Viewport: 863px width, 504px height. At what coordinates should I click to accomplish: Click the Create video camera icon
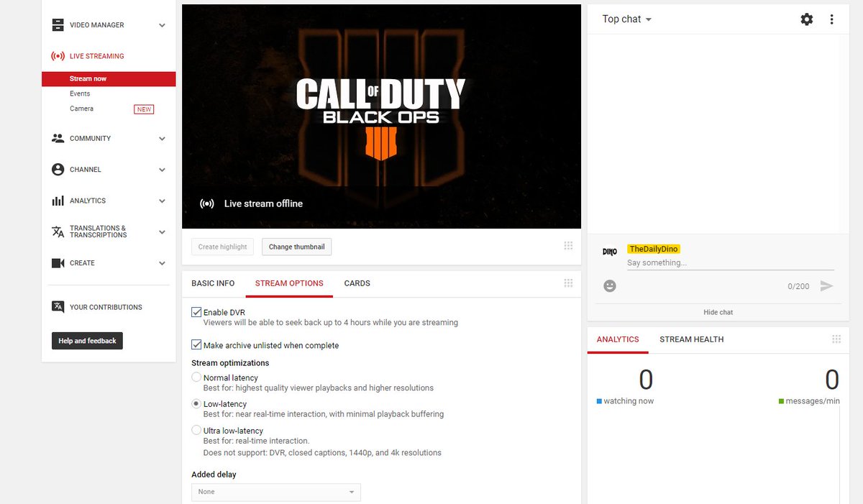point(58,263)
